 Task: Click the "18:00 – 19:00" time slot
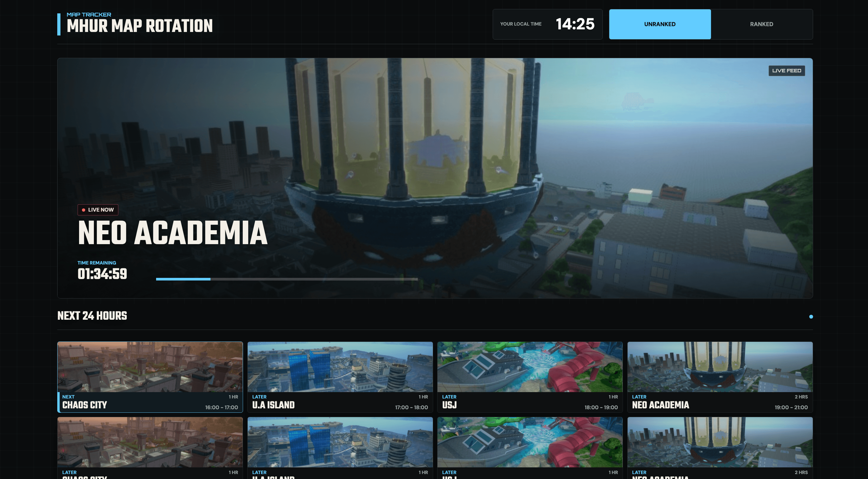coord(601,407)
